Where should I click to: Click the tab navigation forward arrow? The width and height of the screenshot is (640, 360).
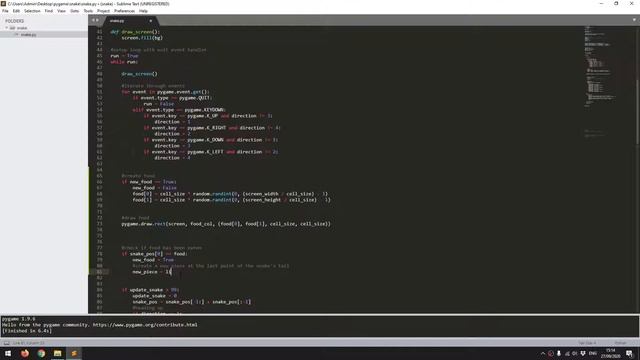coord(97,20)
